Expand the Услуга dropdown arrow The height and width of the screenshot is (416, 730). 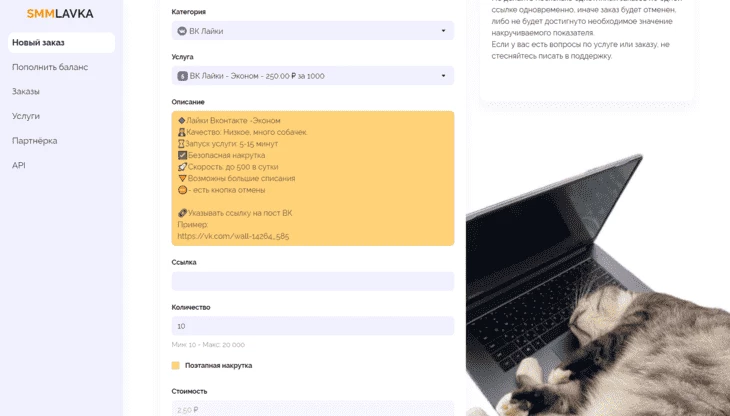point(443,76)
